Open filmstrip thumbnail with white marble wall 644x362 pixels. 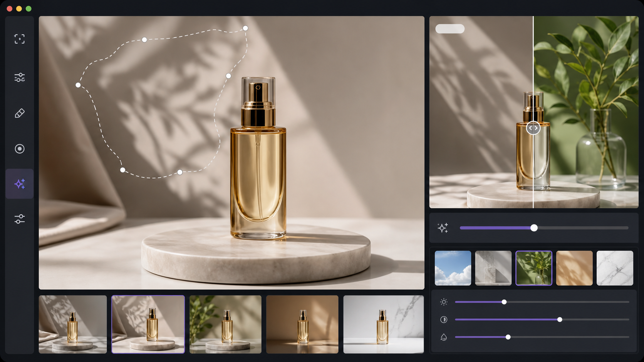[x=384, y=324]
